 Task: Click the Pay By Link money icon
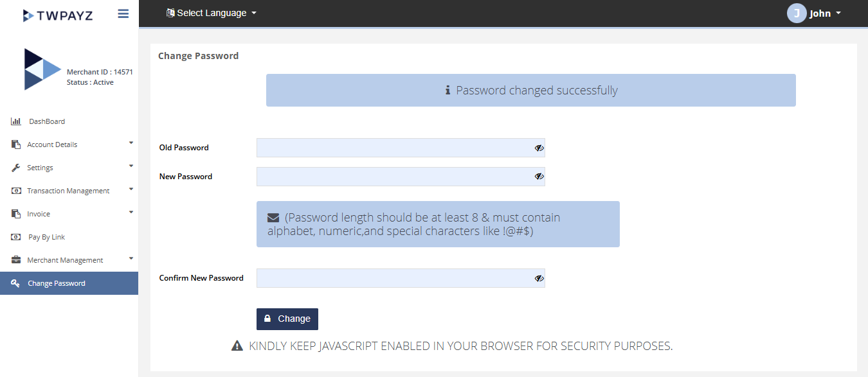16,237
